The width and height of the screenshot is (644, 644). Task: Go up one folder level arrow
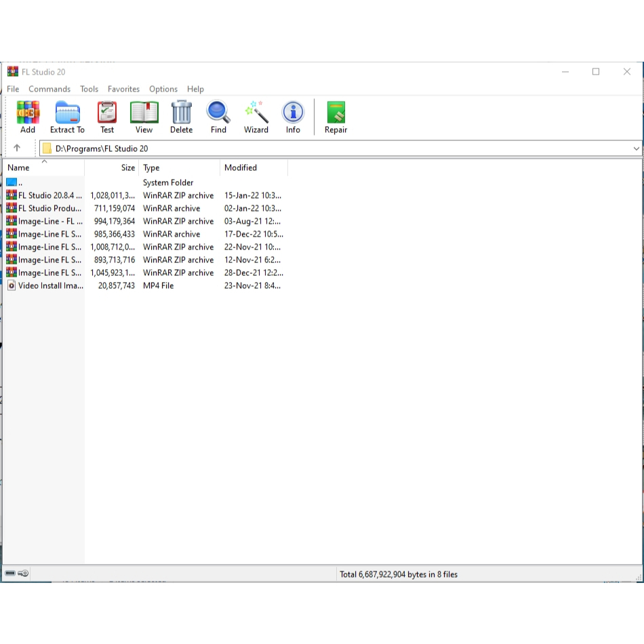click(x=17, y=148)
